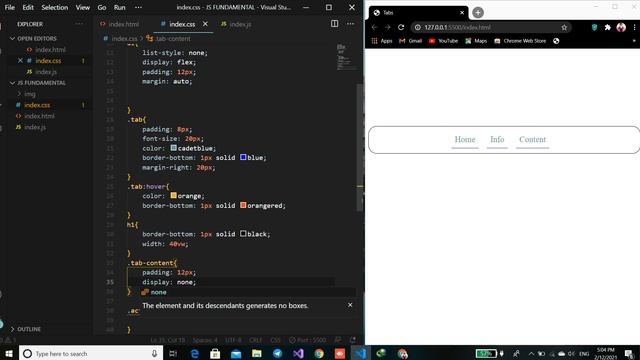
Task: Open the Explorer panel ellipsis menu
Action: [79, 24]
